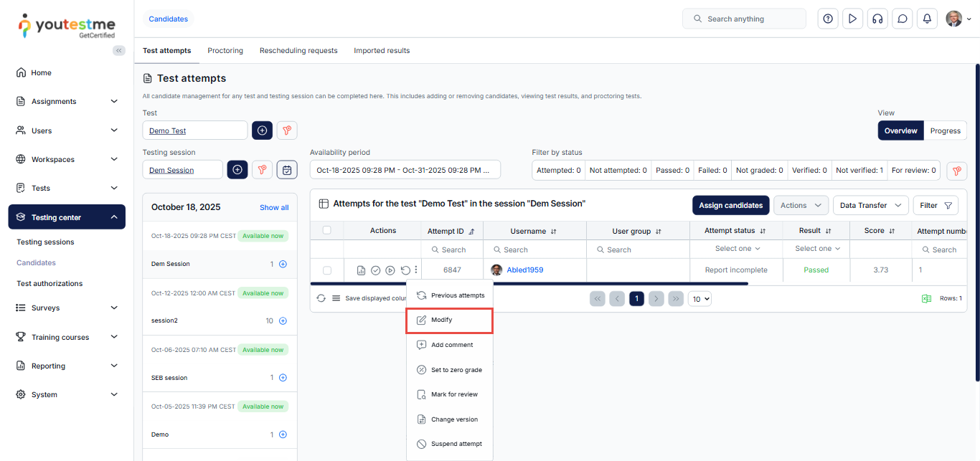
Task: Check the row checkbox for attempt 6847
Action: (x=327, y=270)
